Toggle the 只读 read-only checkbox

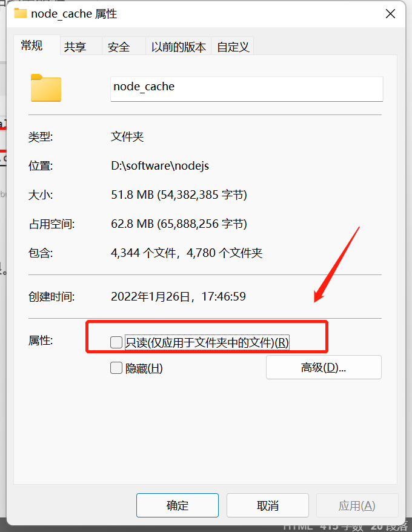click(x=116, y=342)
